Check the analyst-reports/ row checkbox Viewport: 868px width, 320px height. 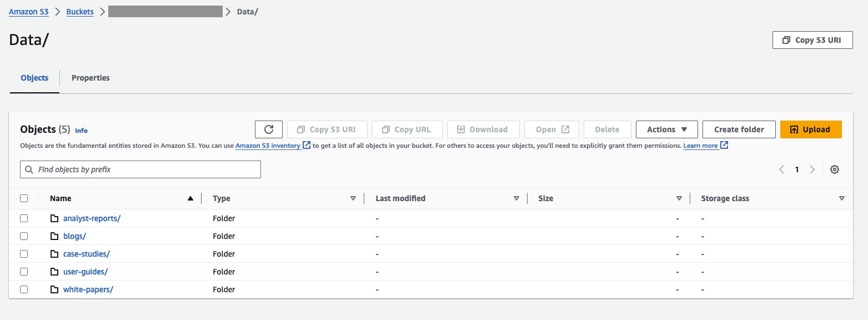[24, 218]
